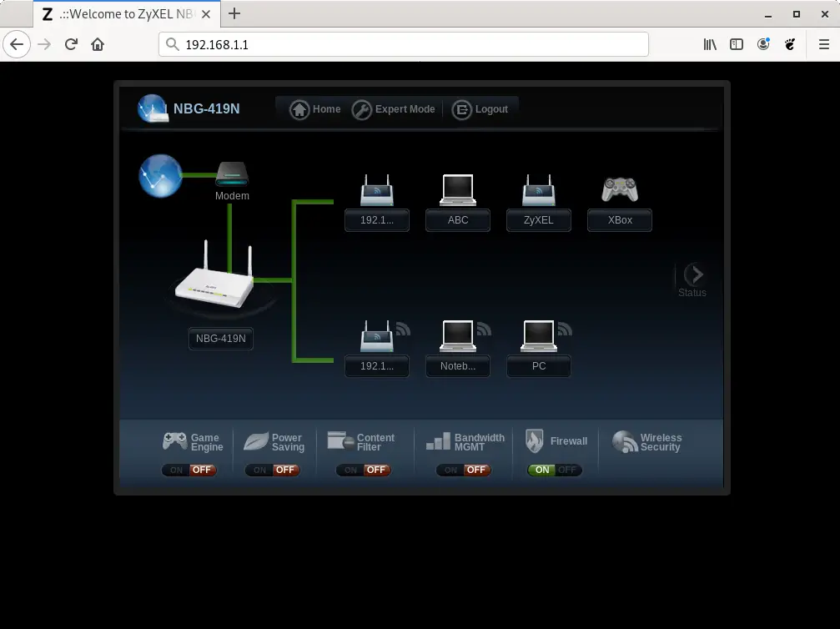840x629 pixels.
Task: Click the Bandwidth MGMT text label
Action: pos(480,442)
